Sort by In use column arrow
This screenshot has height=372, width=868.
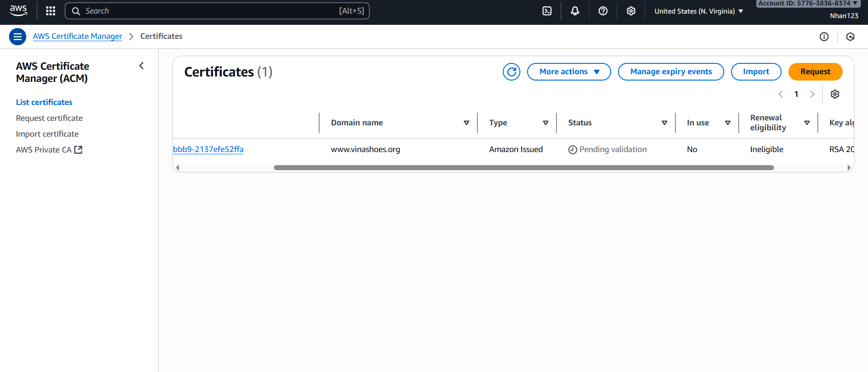tap(728, 123)
